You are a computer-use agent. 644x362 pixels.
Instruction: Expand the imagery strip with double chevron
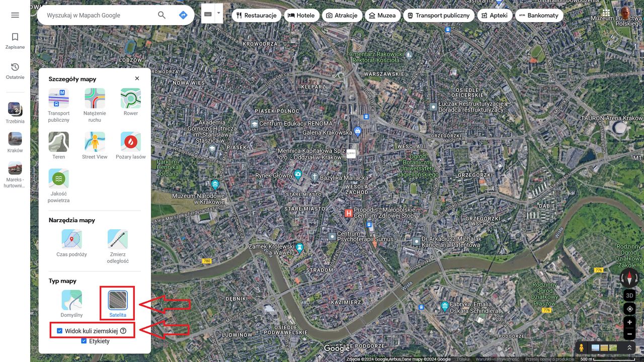tap(629, 347)
